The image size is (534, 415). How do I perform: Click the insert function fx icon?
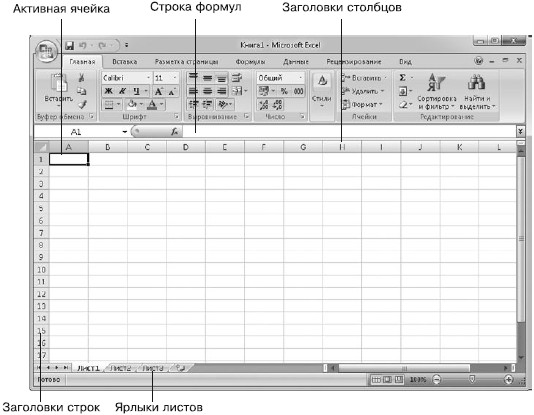(x=174, y=131)
